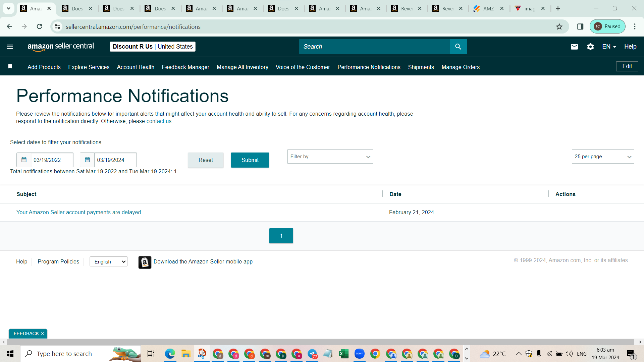Click the Reset button
The height and width of the screenshot is (362, 644).
click(x=206, y=160)
